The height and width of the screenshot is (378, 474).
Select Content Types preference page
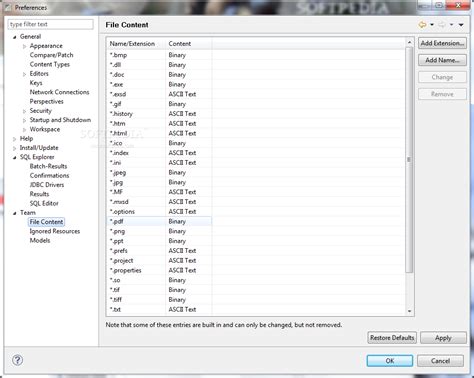(50, 64)
